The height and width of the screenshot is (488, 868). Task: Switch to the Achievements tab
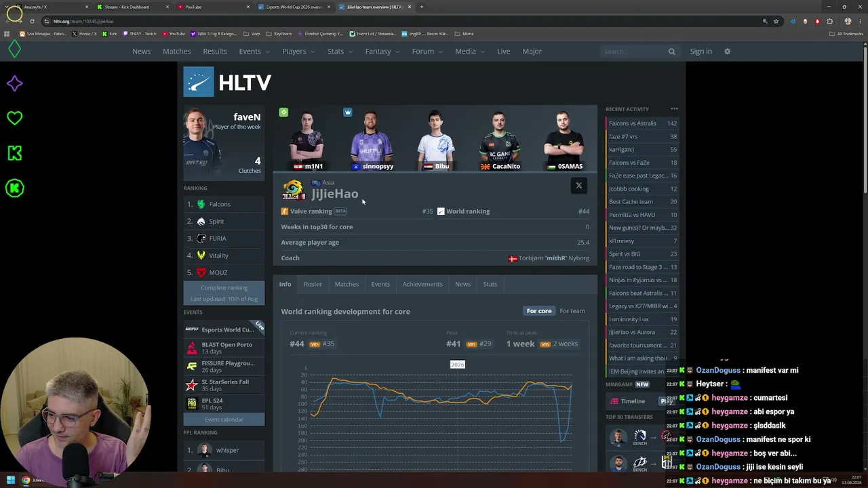coord(422,284)
